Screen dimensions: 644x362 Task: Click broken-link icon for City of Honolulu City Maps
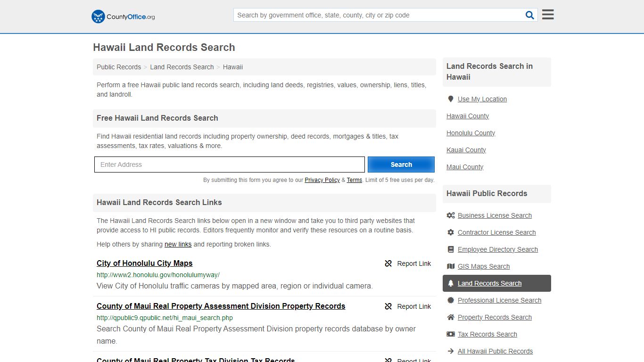pyautogui.click(x=388, y=263)
